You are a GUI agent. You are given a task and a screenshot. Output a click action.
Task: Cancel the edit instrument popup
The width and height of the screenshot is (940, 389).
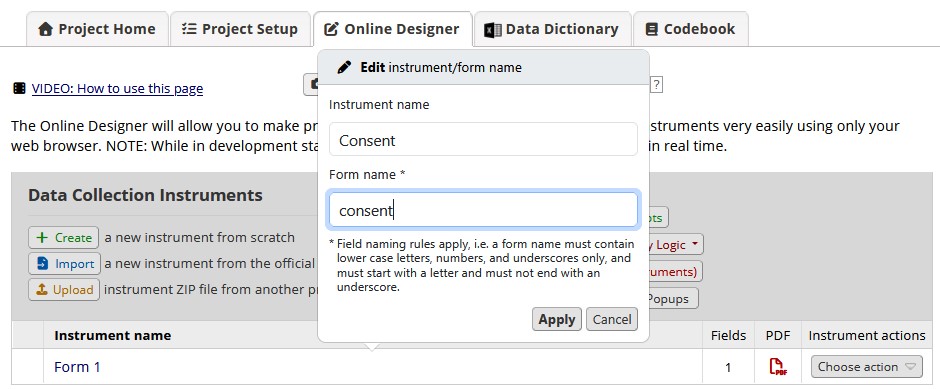pyautogui.click(x=611, y=319)
